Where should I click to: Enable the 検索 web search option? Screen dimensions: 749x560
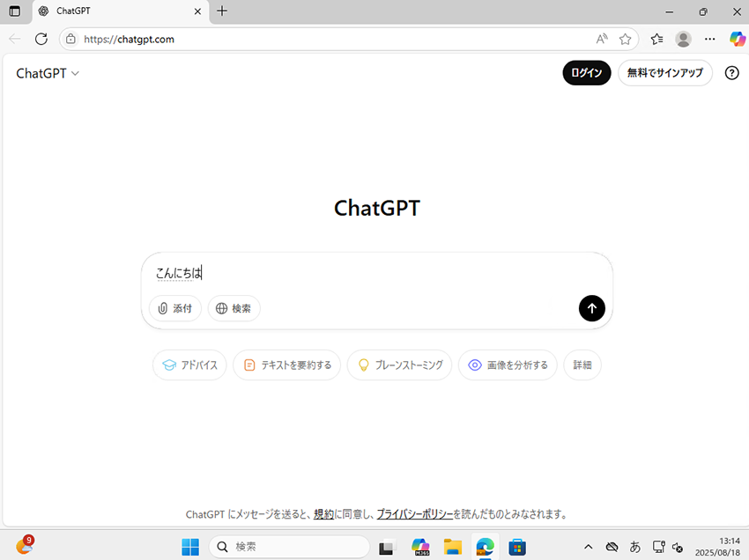pos(234,308)
